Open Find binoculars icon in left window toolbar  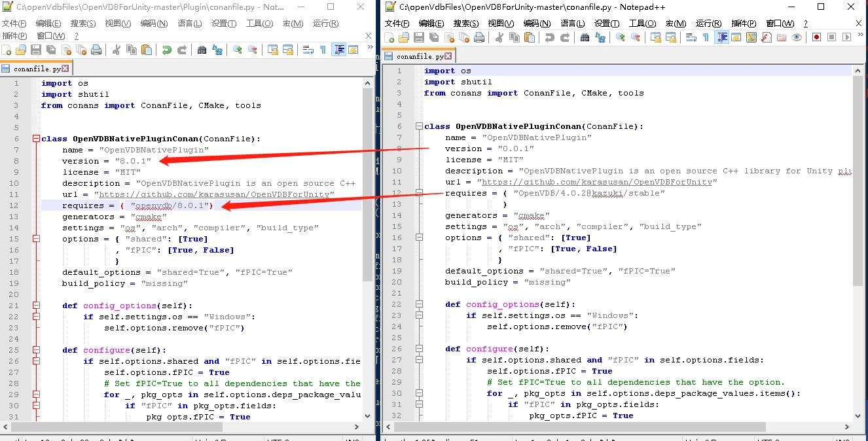click(202, 50)
